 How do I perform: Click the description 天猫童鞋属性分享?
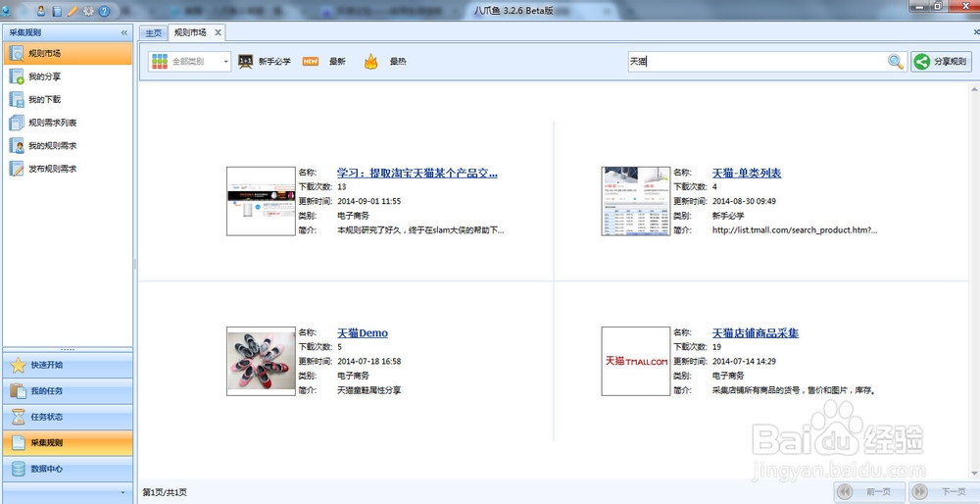click(368, 390)
